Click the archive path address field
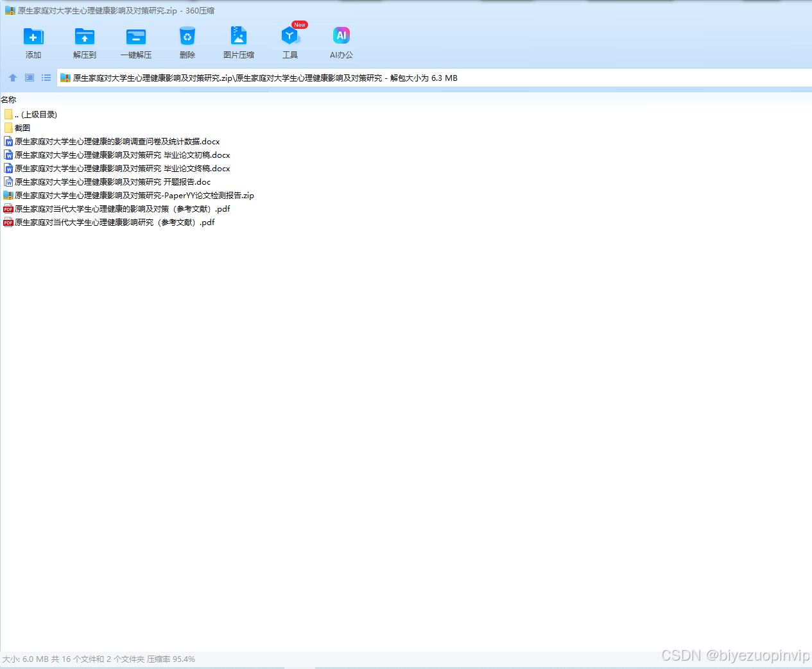Image resolution: width=812 pixels, height=669 pixels. (434, 78)
